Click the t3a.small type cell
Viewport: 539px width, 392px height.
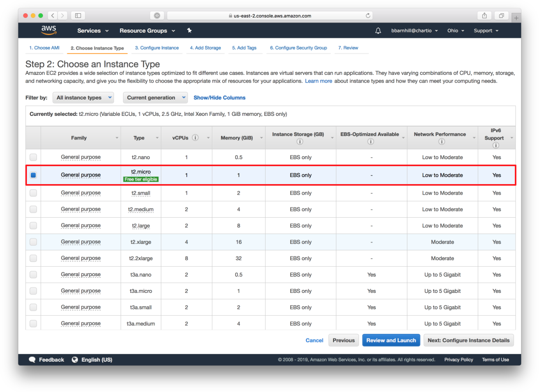(x=141, y=307)
